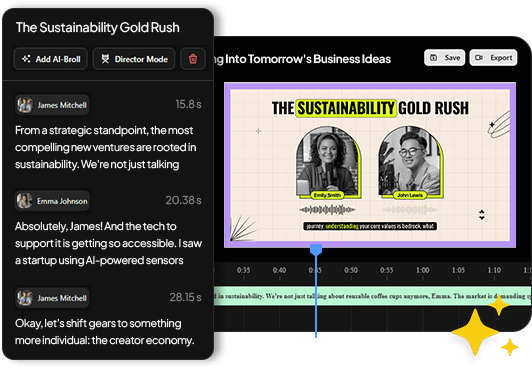The width and height of the screenshot is (532, 368).
Task: Click the Export button
Action: point(493,58)
